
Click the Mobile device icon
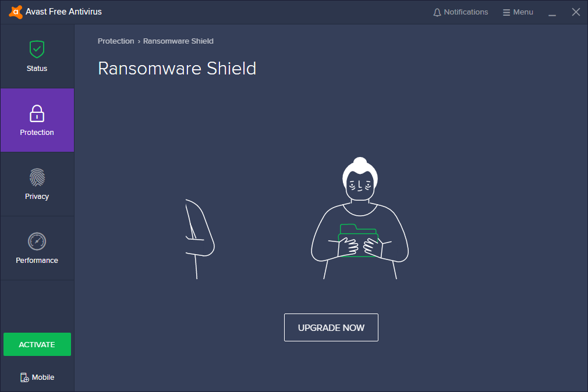point(24,377)
